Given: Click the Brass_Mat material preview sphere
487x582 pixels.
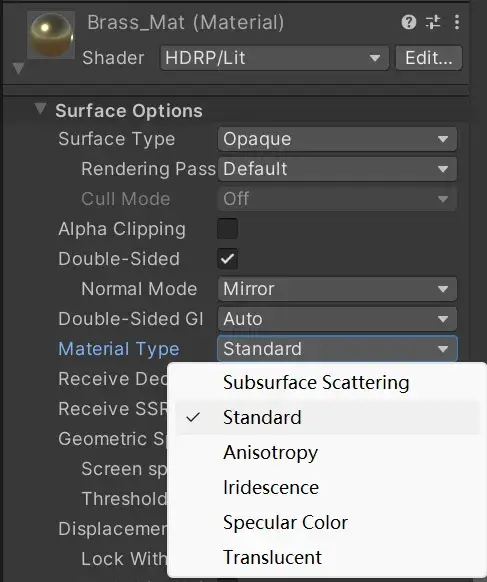Looking at the screenshot, I should point(51,35).
